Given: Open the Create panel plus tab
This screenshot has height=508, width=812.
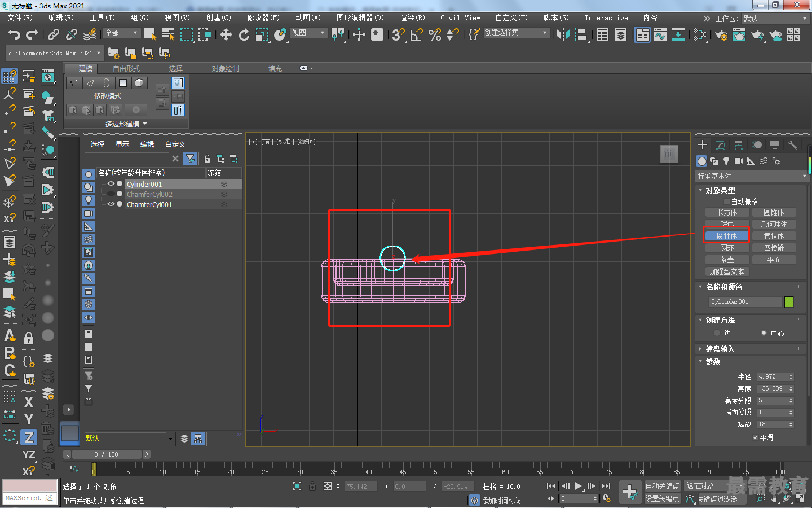Looking at the screenshot, I should (x=703, y=145).
